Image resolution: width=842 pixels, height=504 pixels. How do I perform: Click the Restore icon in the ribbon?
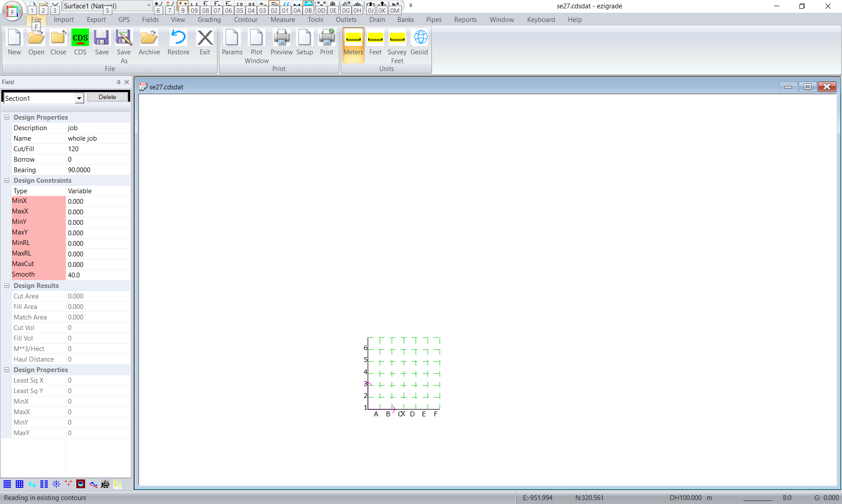(x=178, y=43)
